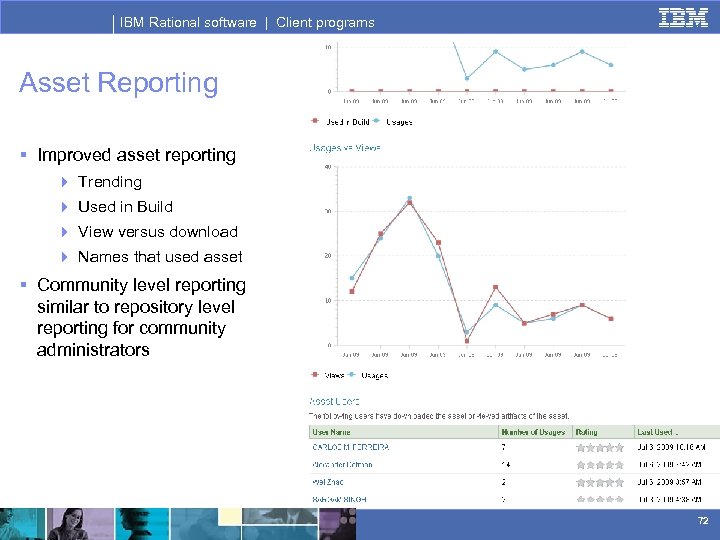
Task: Click the usages count 7 in CARLOS row
Action: pyautogui.click(x=504, y=447)
